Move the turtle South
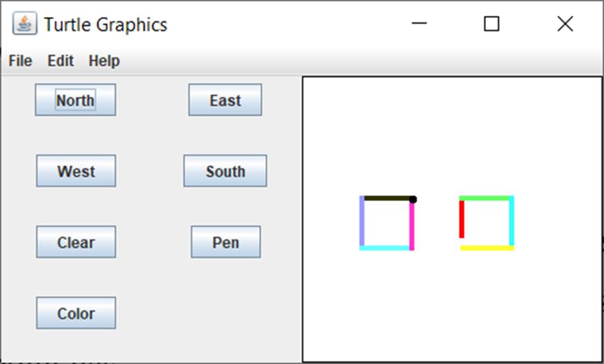The height and width of the screenshot is (364, 604). point(225,171)
